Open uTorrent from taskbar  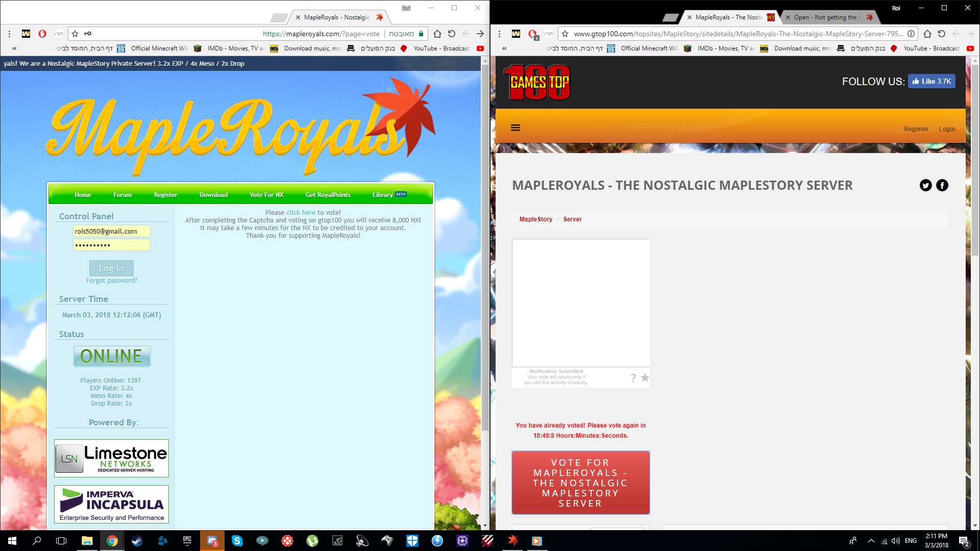312,541
